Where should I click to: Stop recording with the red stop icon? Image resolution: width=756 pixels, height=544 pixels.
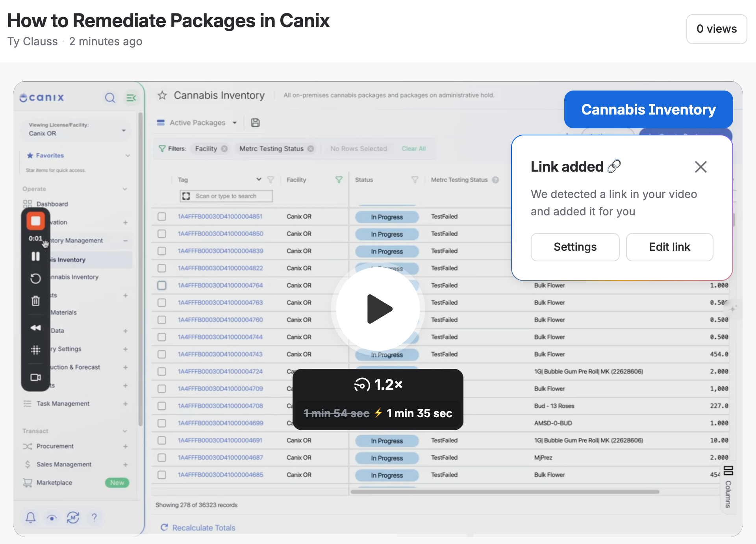coord(35,221)
